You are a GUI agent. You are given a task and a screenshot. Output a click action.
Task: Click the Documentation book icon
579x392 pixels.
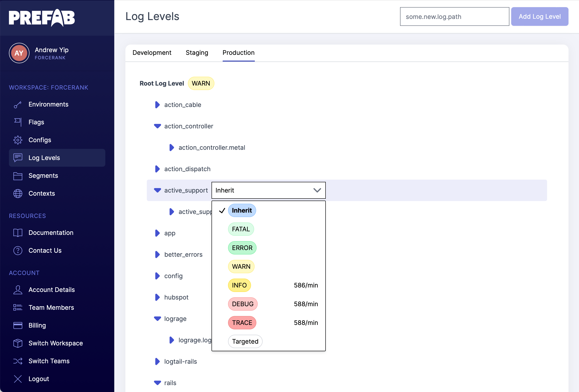tap(18, 233)
